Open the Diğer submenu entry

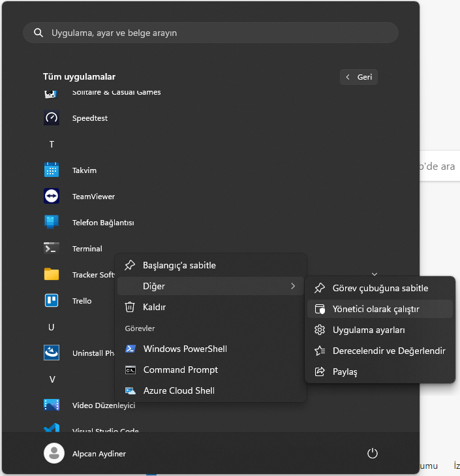coord(211,286)
